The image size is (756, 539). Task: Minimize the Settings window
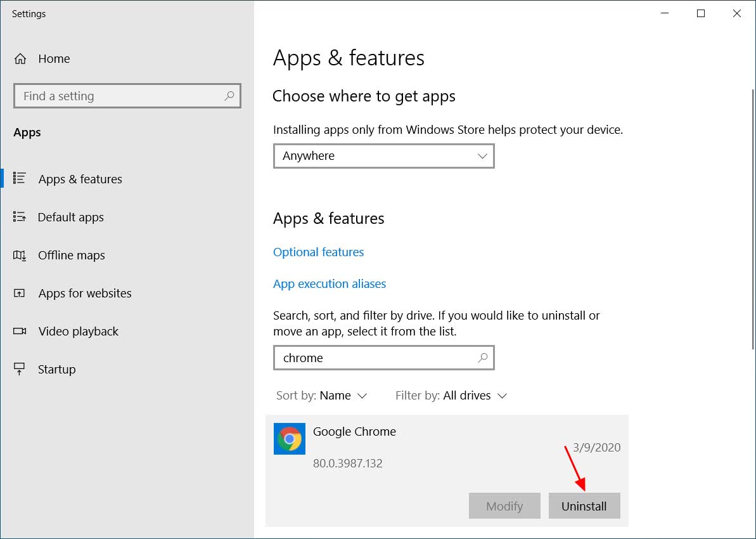(665, 13)
